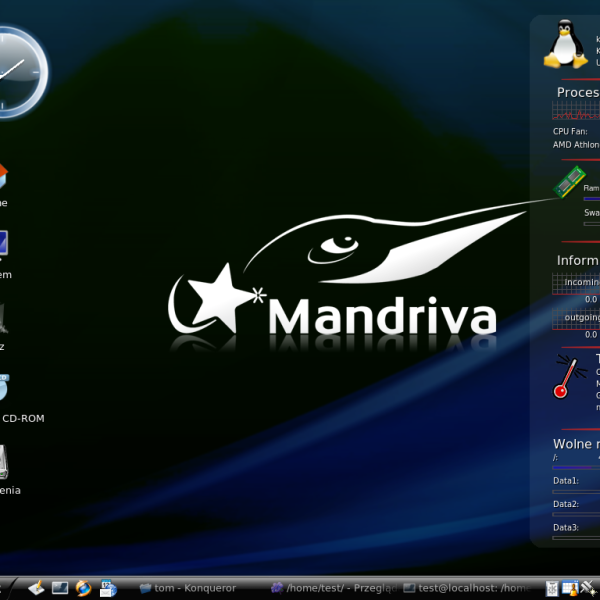Image resolution: width=600 pixels, height=600 pixels.
Task: Open the System desktop icon
Action: click(3, 245)
